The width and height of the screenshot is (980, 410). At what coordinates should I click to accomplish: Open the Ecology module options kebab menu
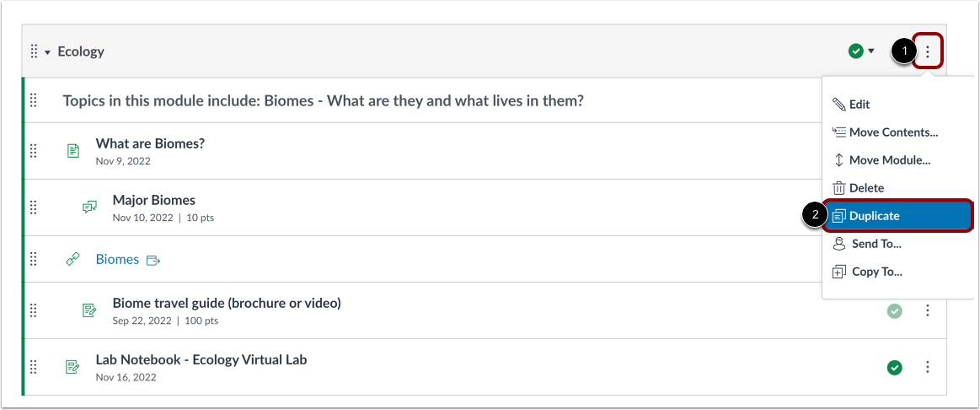[x=927, y=51]
